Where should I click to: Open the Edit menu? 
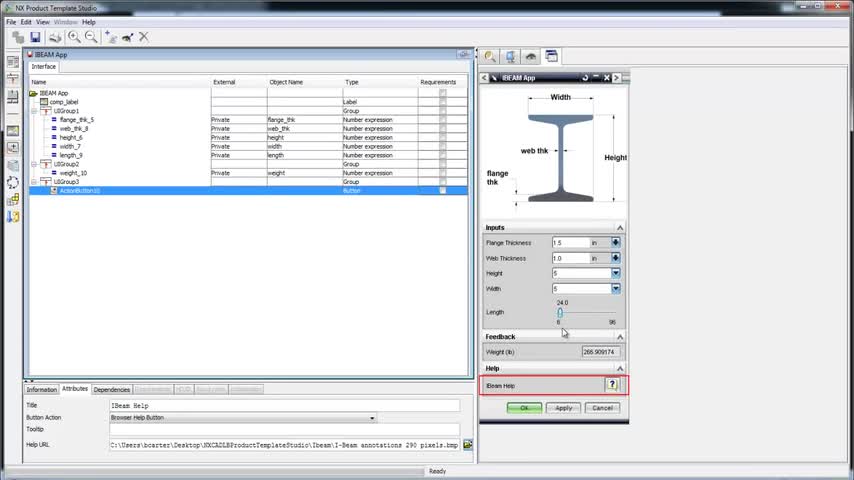(x=26, y=22)
